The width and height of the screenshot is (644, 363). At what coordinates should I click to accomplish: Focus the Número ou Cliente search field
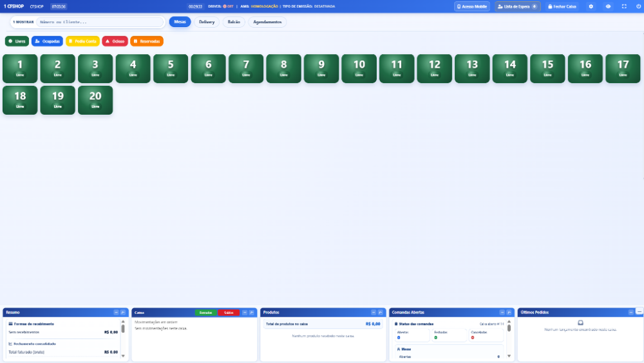coord(100,22)
